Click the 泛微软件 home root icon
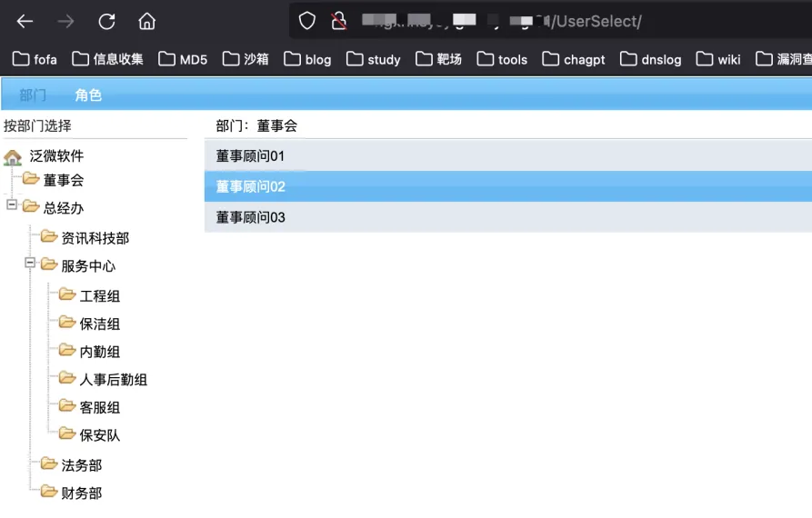This screenshot has height=518, width=812. pyautogui.click(x=13, y=157)
